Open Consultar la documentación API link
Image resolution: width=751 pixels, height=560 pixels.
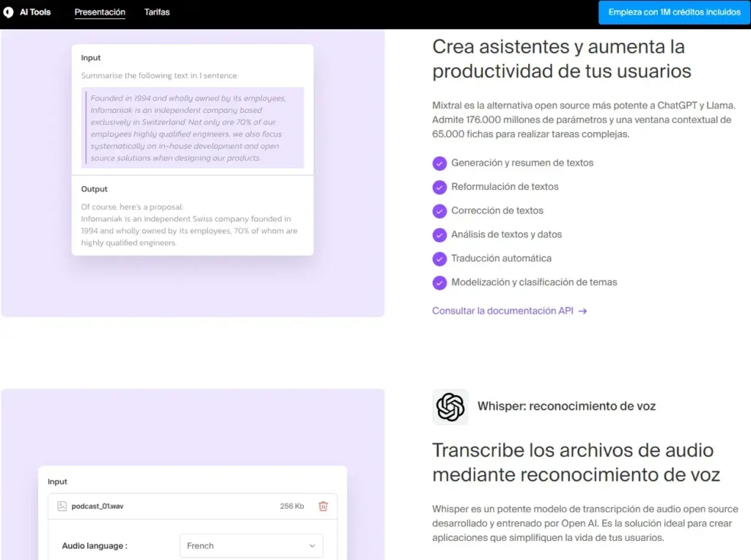509,311
